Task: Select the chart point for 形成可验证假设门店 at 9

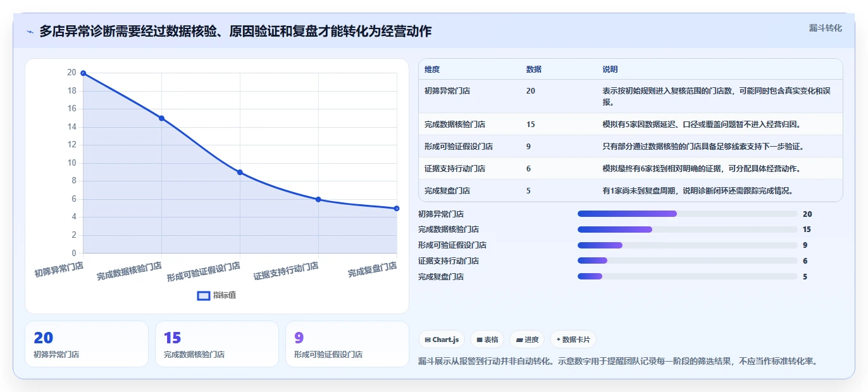Action: [x=240, y=172]
